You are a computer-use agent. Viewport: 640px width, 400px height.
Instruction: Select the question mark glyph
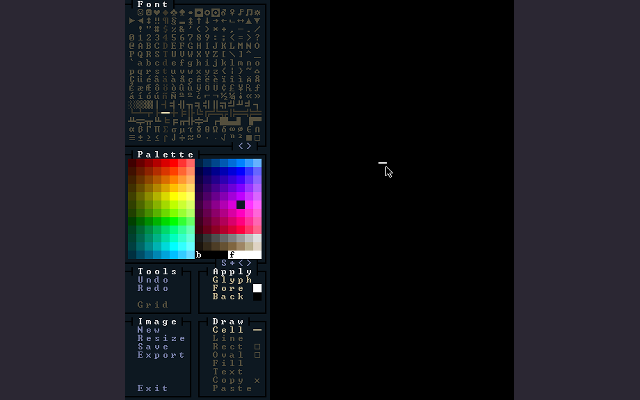(257, 38)
